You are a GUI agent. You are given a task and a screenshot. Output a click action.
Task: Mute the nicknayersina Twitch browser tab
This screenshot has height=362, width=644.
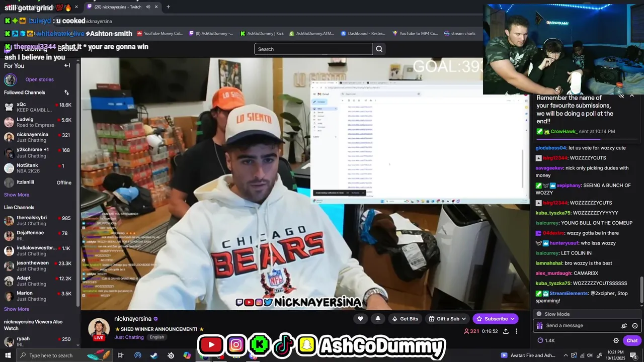point(148,7)
